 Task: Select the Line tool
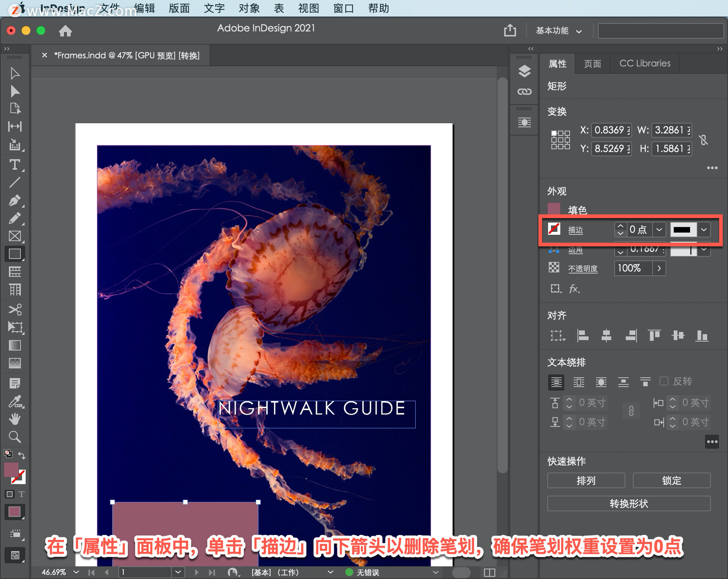15,183
